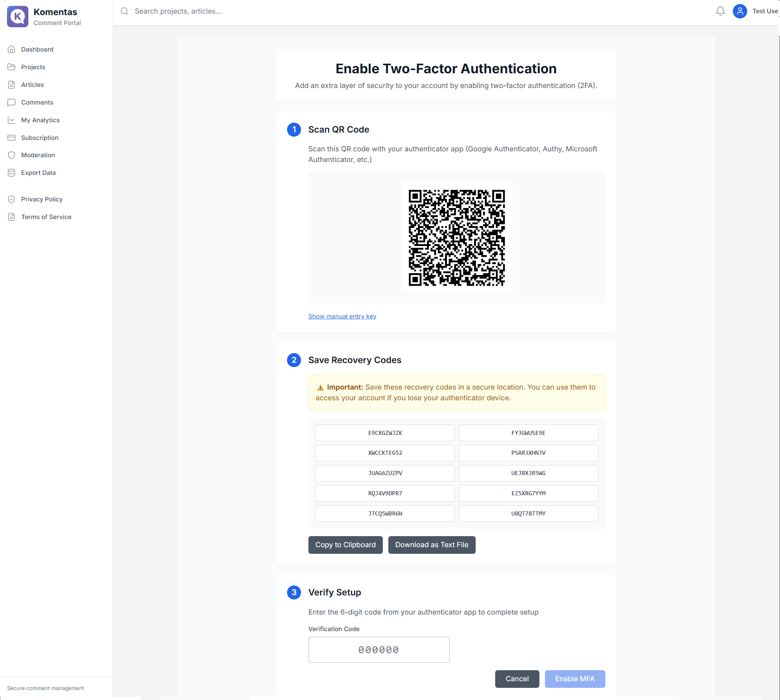Expand Show manual entry key
The width and height of the screenshot is (780, 700).
click(x=342, y=316)
